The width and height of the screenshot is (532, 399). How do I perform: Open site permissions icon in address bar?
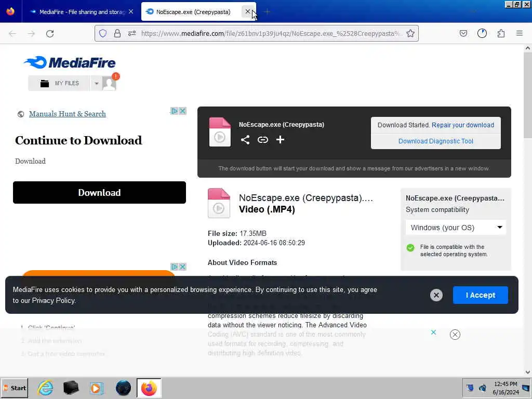click(x=132, y=33)
